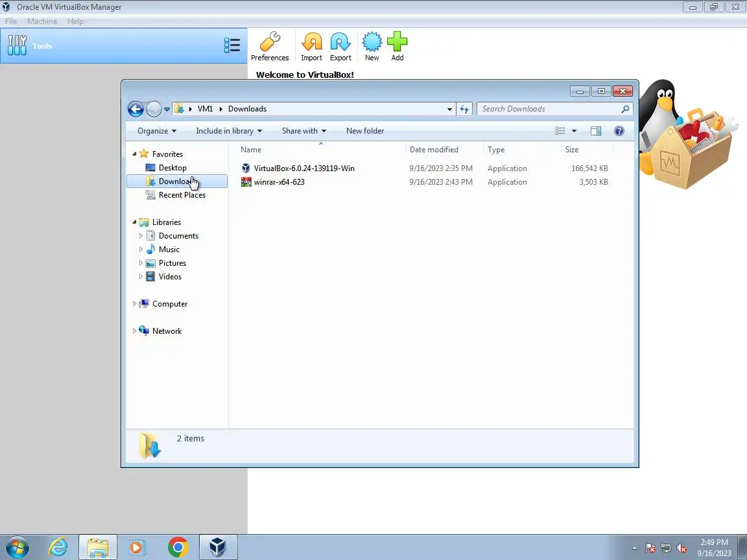Create a New folder
Image resolution: width=747 pixels, height=560 pixels.
pos(365,131)
